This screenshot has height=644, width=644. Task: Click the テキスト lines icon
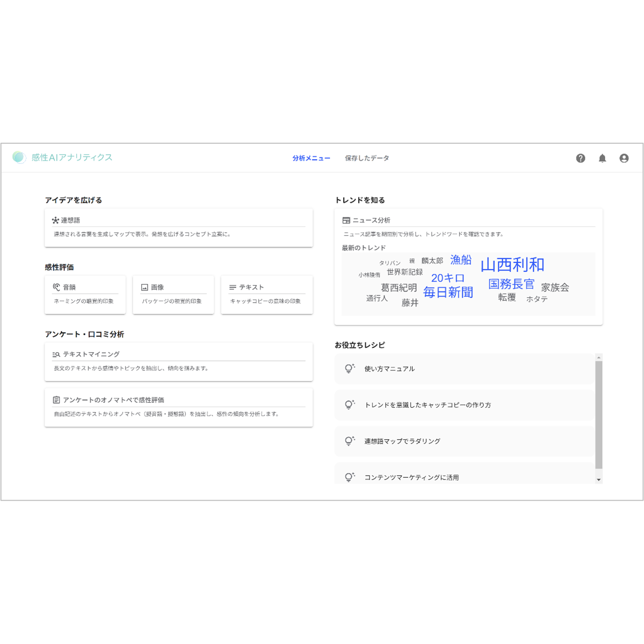[232, 287]
